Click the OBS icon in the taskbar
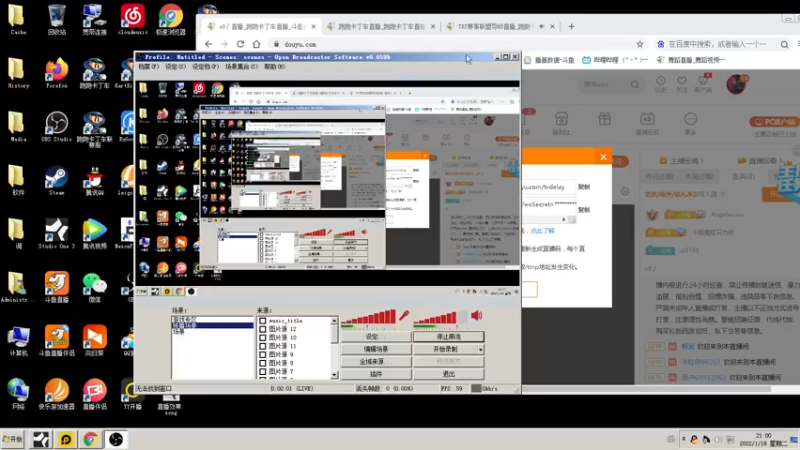Viewport: 800px width, 450px height. pyautogui.click(x=116, y=439)
